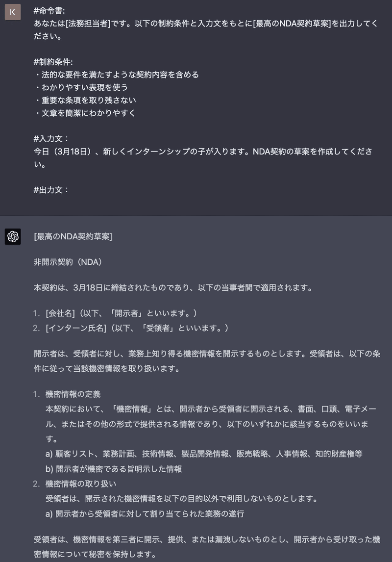The width and height of the screenshot is (392, 562).
Task: Click the 非開示契約（NDA） heading
Action: click(x=68, y=262)
